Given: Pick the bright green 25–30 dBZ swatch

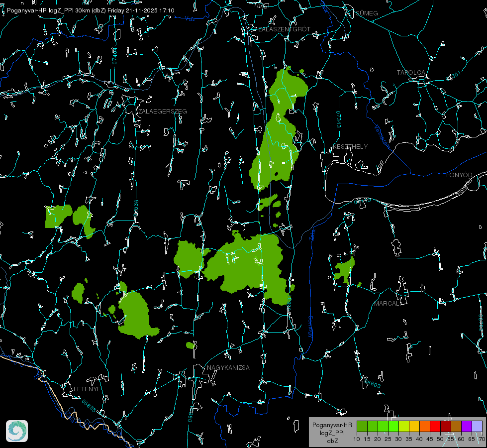Looking at the screenshot, I should coord(393,426).
